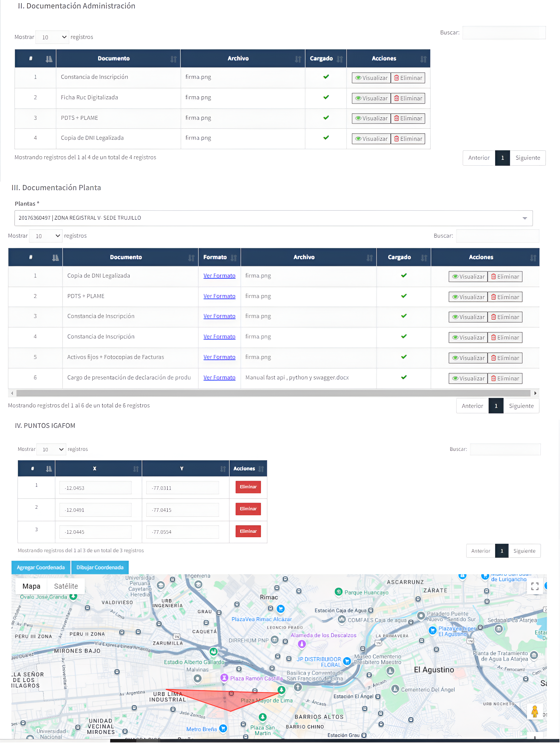Select page 1 in Planta pagination
Viewport: 560px width, 746px height.
[x=496, y=406]
